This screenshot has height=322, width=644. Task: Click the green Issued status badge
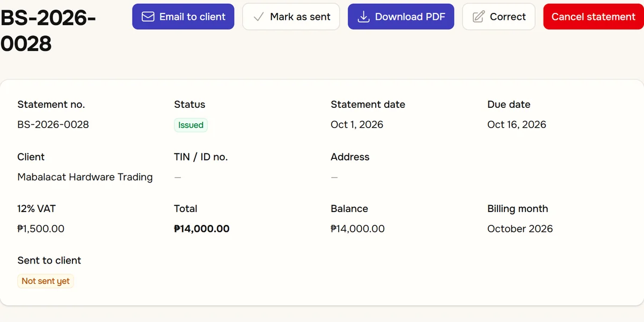[x=191, y=125]
